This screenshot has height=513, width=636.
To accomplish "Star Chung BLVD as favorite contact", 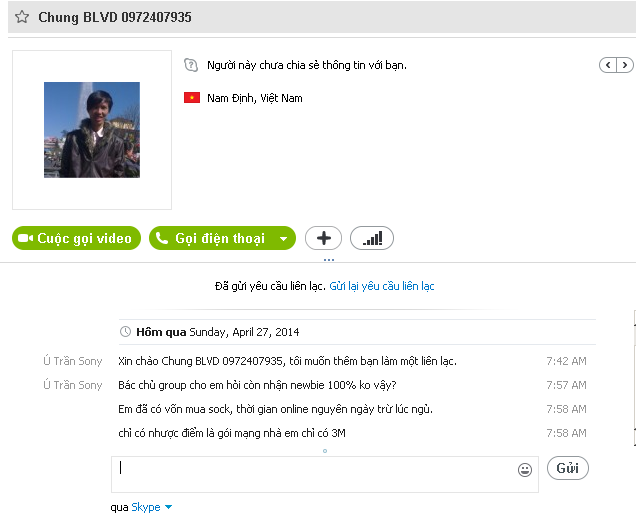I will click(22, 17).
